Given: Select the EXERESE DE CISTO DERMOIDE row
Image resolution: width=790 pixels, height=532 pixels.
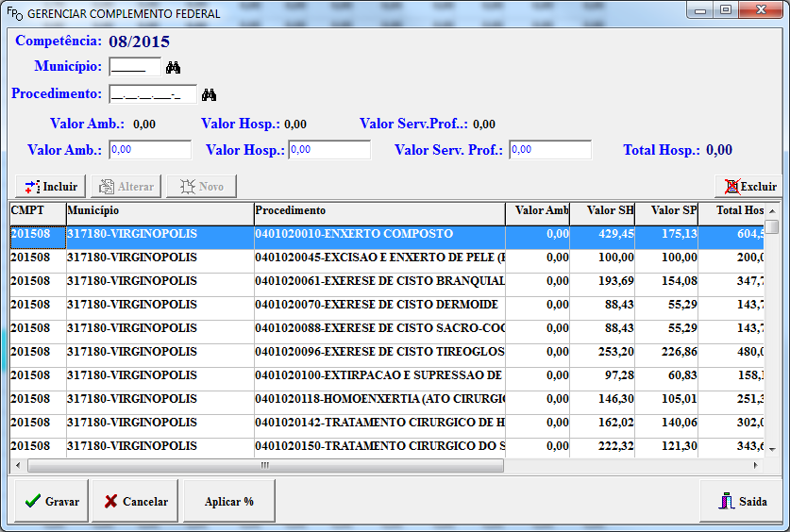Looking at the screenshot, I should (379, 305).
